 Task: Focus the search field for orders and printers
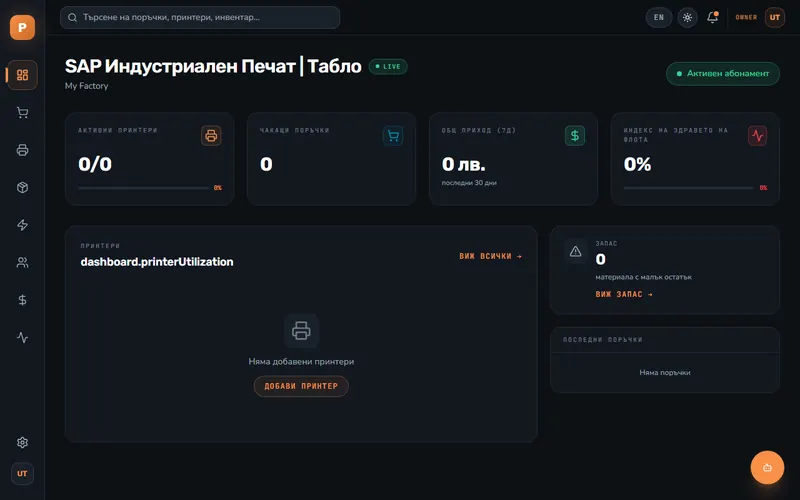[x=200, y=17]
